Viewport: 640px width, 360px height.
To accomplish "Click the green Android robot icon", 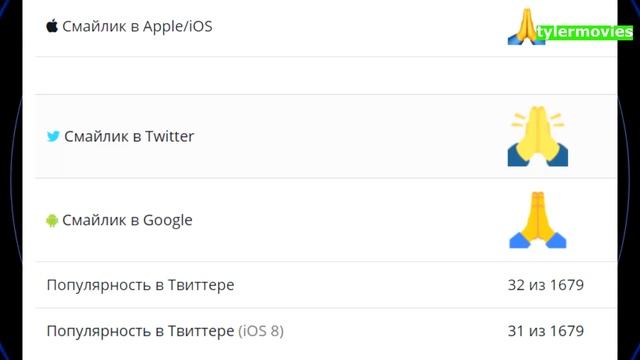I will (x=52, y=220).
